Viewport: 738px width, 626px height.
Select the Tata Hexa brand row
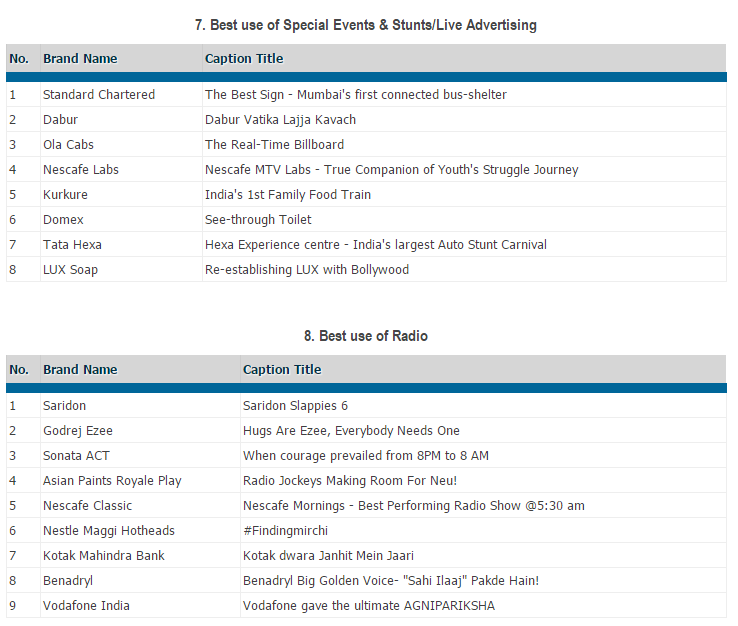click(72, 245)
